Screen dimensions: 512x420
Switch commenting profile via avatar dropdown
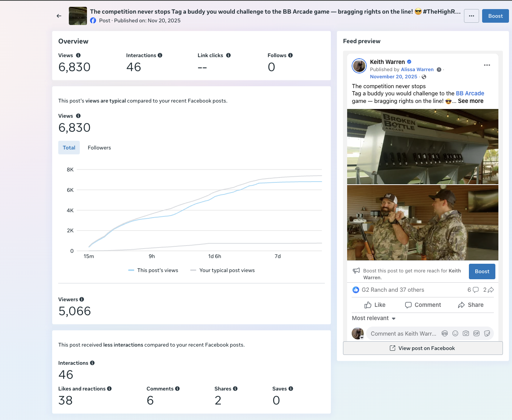(358, 333)
